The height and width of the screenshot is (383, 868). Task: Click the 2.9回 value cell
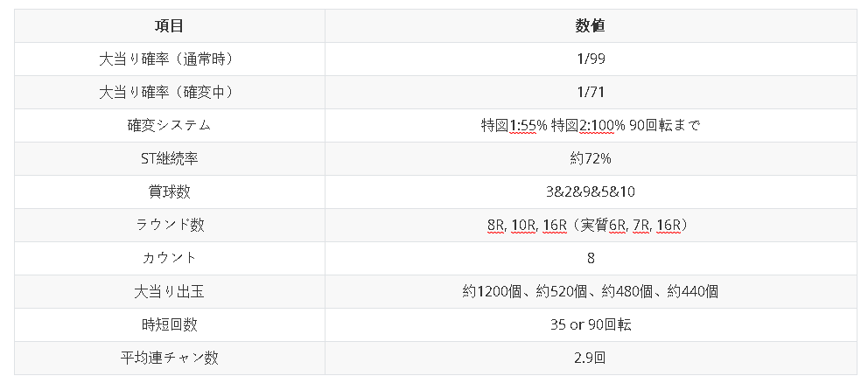[591, 358]
